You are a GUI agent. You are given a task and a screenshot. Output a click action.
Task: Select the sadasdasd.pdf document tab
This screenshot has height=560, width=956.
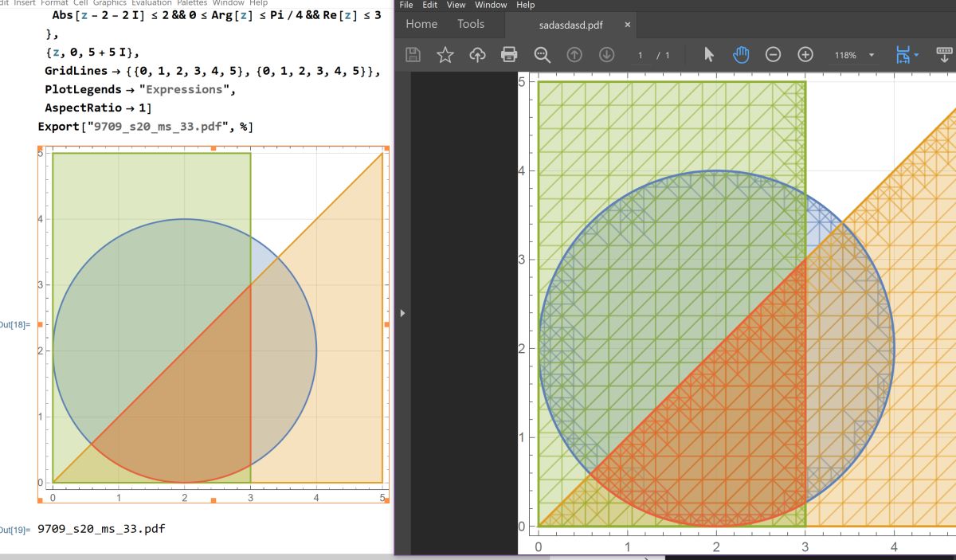(570, 25)
